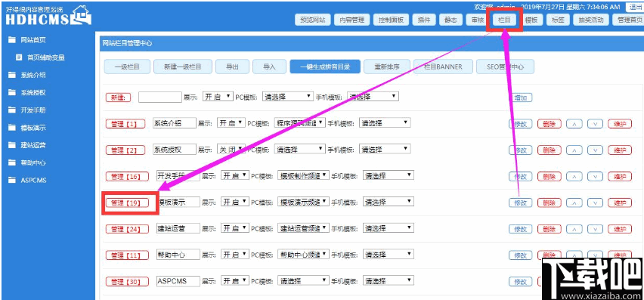The image size is (644, 300).
Task: Open 内容管理 in top navigation
Action: point(351,20)
